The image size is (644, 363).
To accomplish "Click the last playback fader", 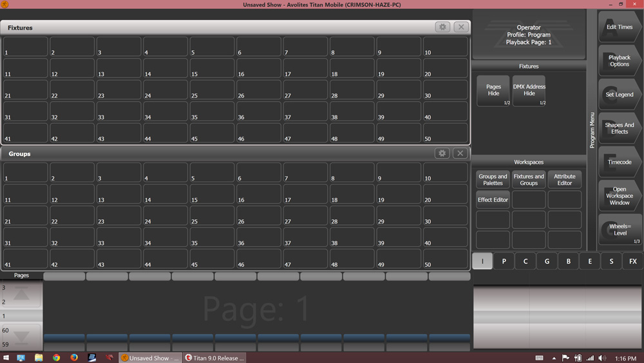I will coord(450,338).
